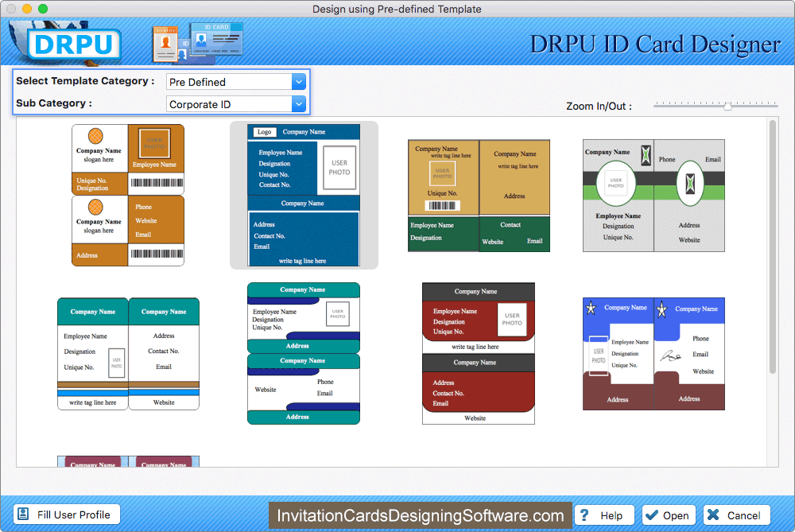Click the Cancel button

[x=737, y=515]
